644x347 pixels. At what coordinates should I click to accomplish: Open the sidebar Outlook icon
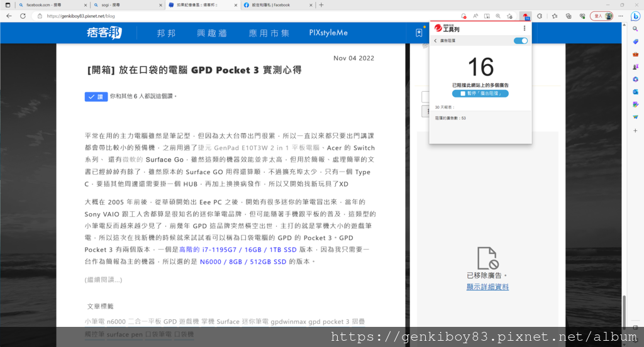point(635,92)
